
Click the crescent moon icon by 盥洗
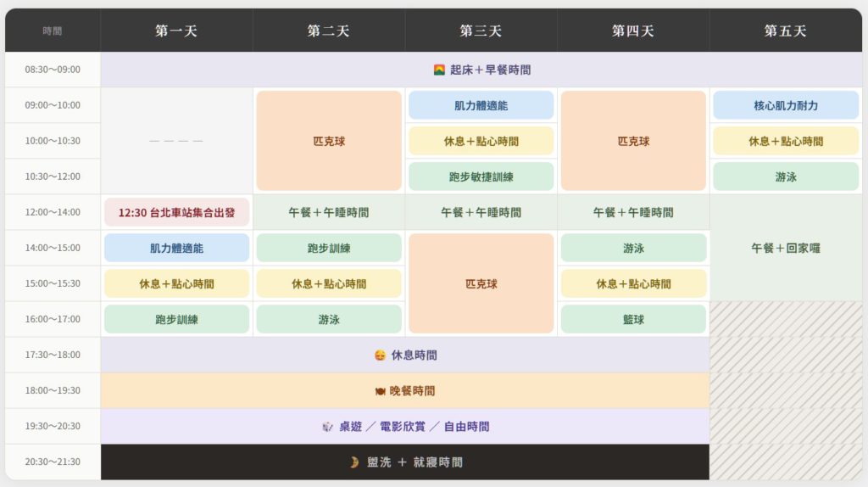(x=354, y=462)
